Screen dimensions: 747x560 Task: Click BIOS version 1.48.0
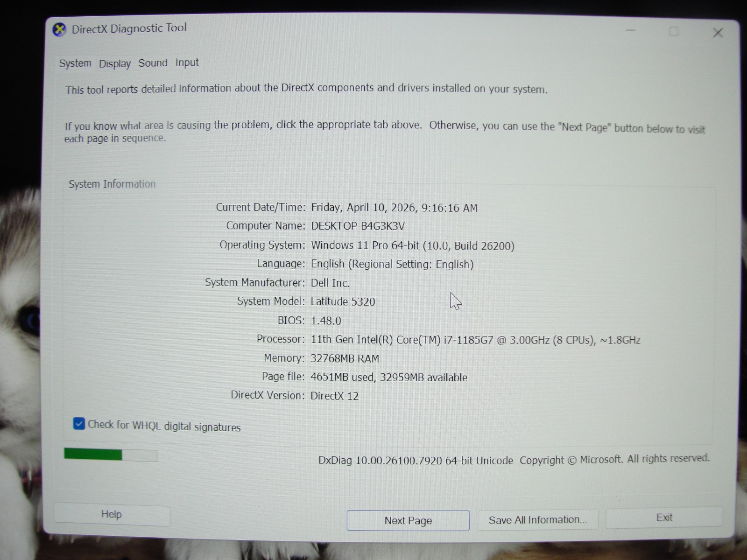pos(326,321)
